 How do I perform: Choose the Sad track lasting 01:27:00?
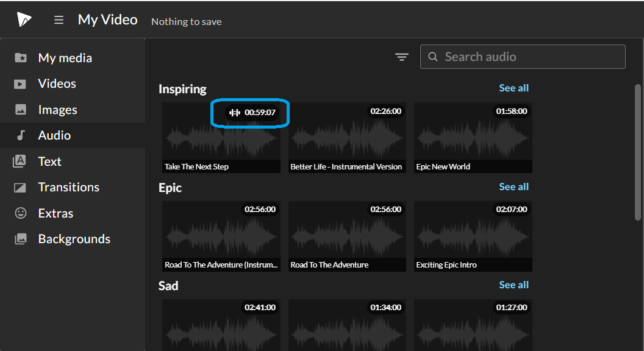(x=473, y=325)
